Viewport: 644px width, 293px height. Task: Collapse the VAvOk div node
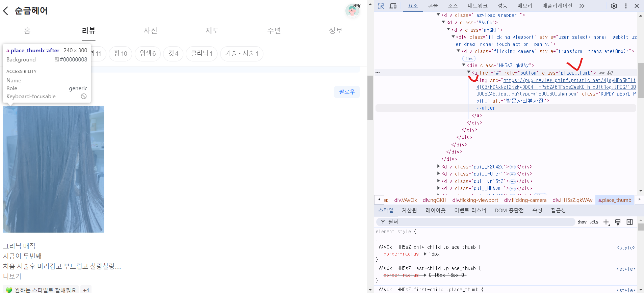[x=443, y=22]
